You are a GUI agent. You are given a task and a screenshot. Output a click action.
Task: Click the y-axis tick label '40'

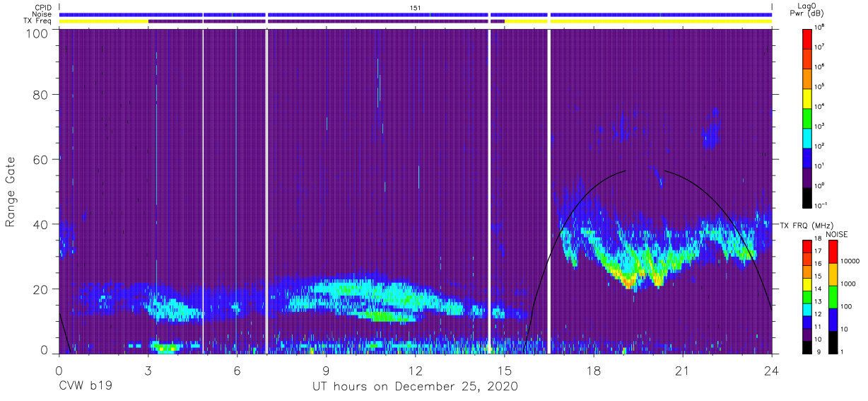pyautogui.click(x=40, y=224)
